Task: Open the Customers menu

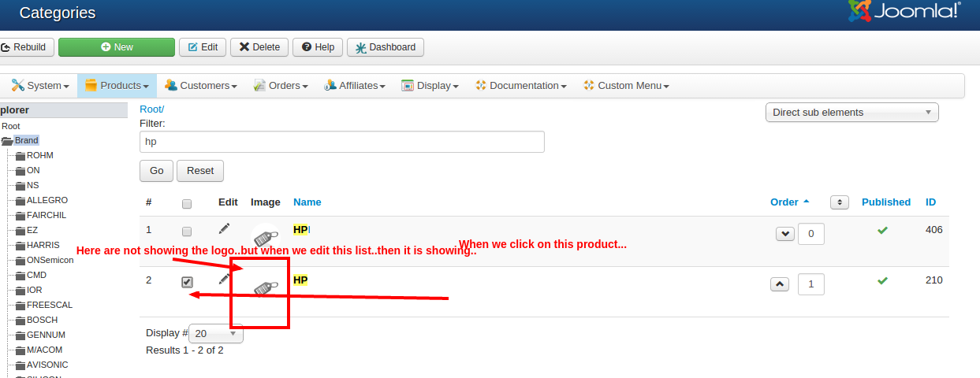Action: [201, 85]
